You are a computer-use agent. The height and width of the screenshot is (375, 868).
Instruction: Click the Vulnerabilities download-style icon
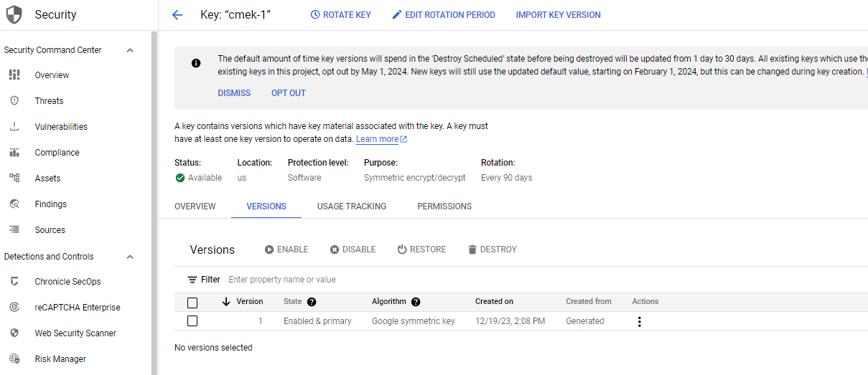coord(14,126)
